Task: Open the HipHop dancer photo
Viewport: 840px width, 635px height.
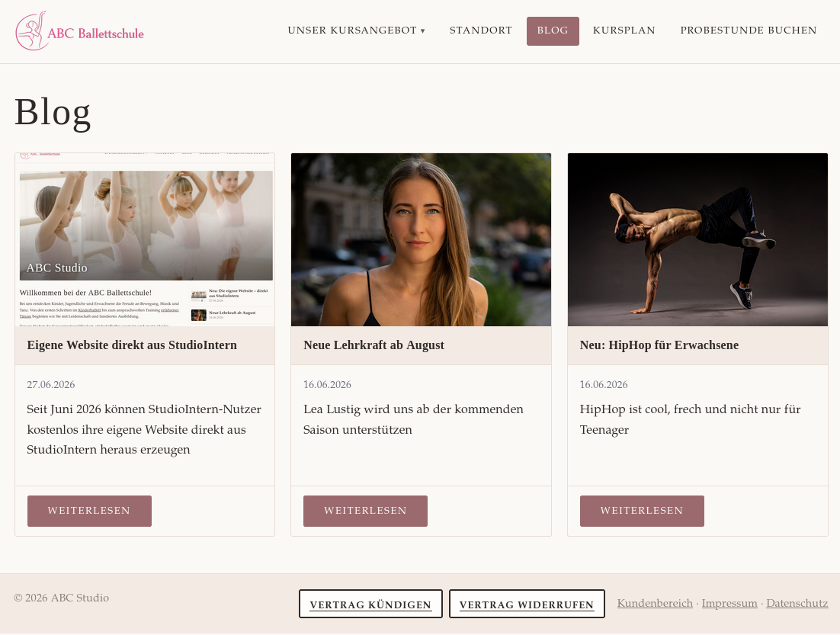Action: click(697, 239)
